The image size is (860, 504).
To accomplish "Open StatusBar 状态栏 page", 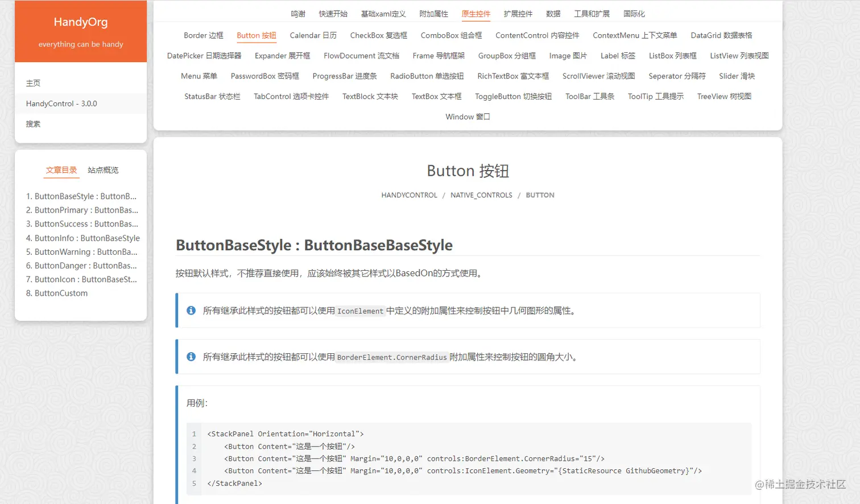I will [x=212, y=97].
